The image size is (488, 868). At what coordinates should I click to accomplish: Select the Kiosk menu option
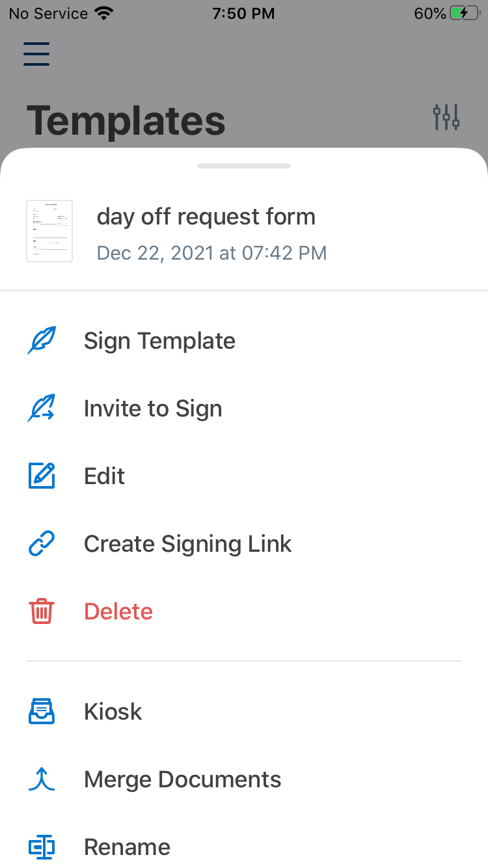click(x=113, y=712)
